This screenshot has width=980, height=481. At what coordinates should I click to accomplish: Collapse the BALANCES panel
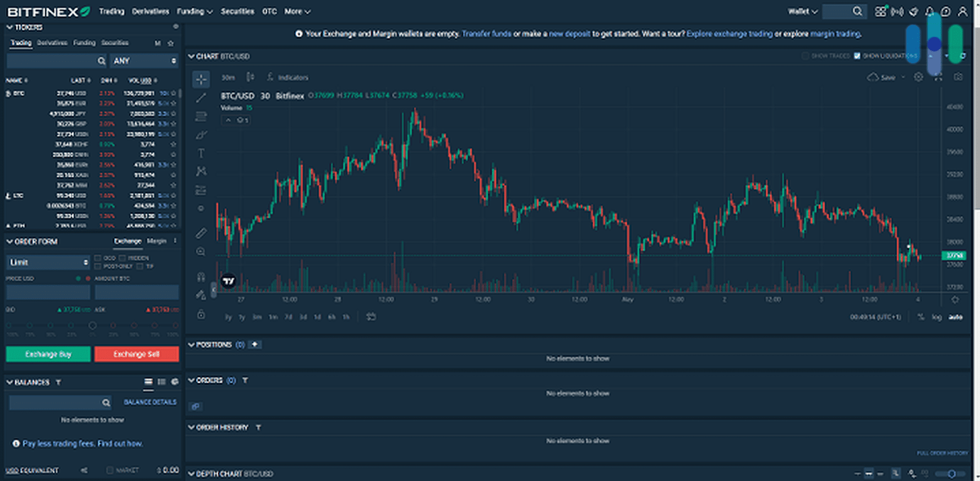click(x=9, y=382)
